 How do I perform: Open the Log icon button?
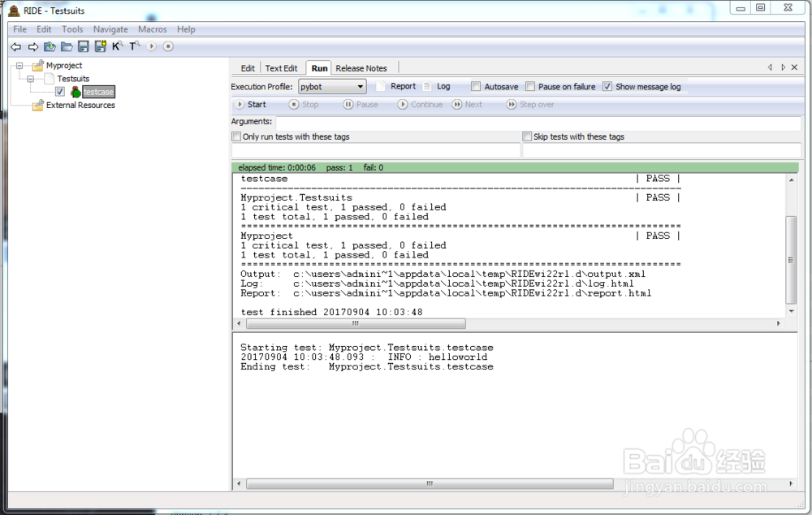(x=427, y=87)
